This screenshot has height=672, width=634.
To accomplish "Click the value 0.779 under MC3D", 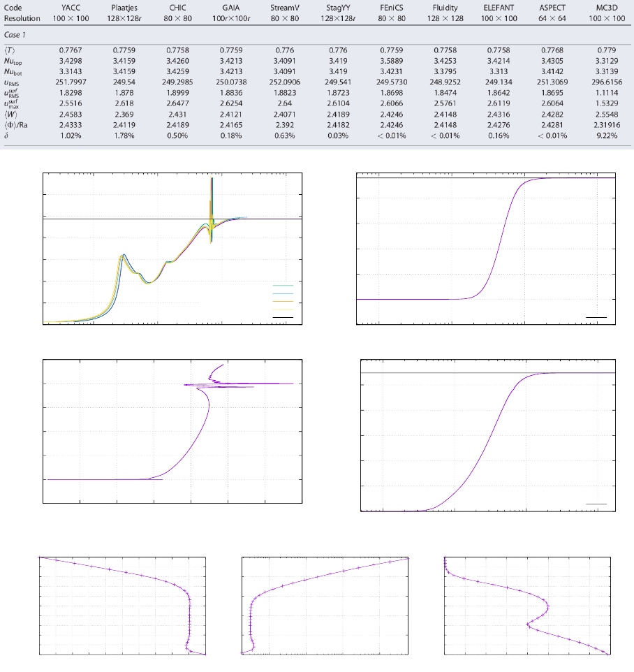I will [607, 50].
